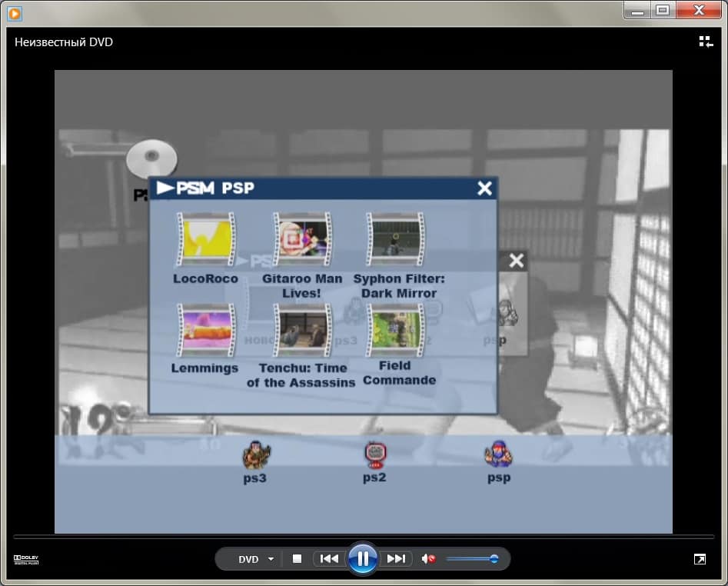Click the ps3 label text
The image size is (728, 586).
[x=255, y=478]
